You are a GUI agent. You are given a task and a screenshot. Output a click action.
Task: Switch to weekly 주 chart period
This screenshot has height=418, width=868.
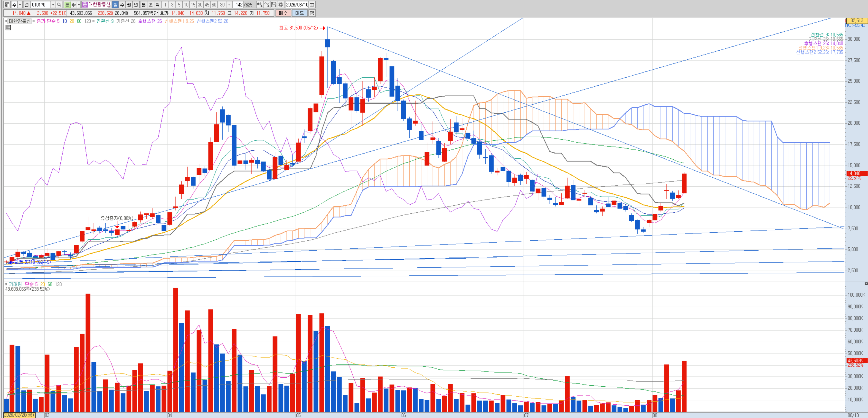(122, 5)
